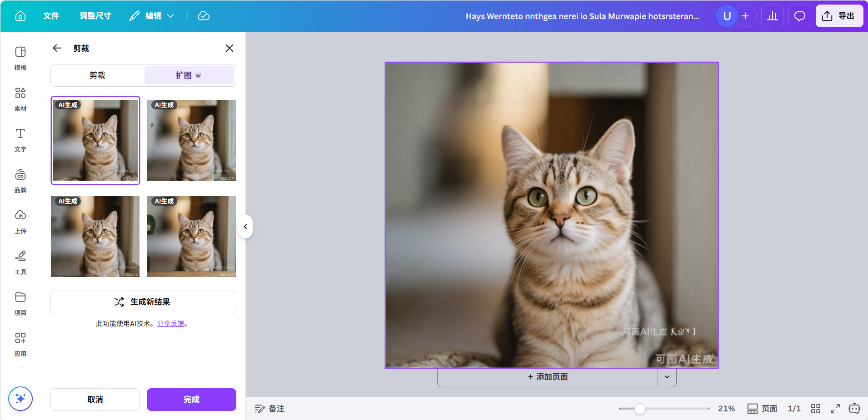Image resolution: width=868 pixels, height=420 pixels.
Task: Select the second AI生成 result thumbnail
Action: point(191,140)
